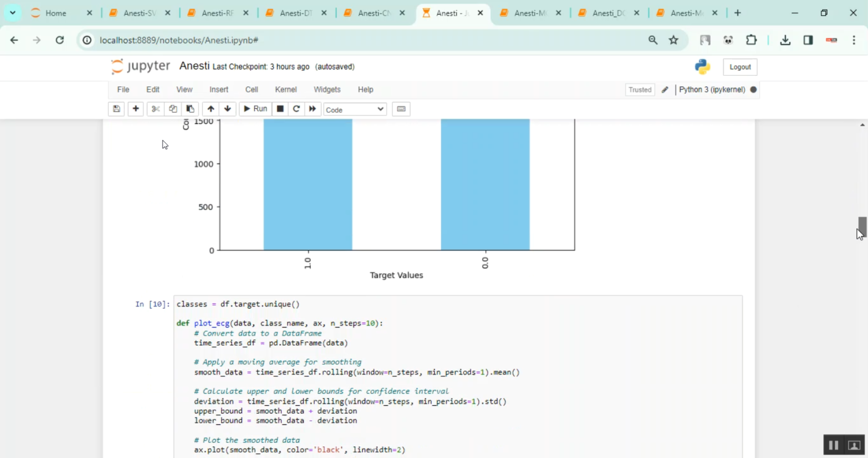Screen dimensions: 868x458
Task: Open the Kernel menu
Action: [x=286, y=90]
